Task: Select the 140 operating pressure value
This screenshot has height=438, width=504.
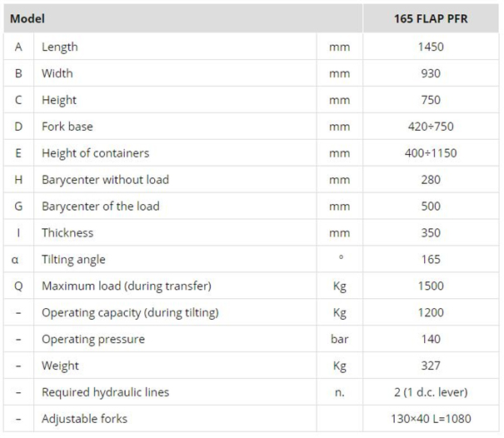Action: [x=431, y=339]
